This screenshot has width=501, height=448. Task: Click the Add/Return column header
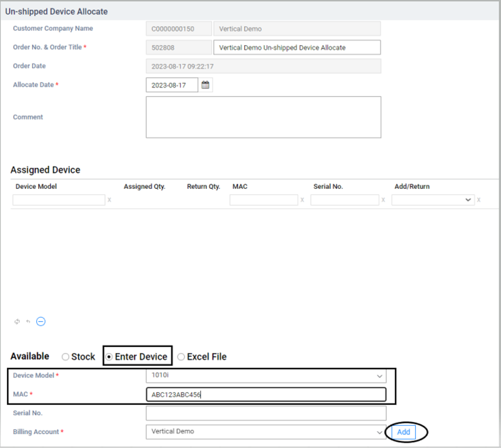(x=412, y=186)
